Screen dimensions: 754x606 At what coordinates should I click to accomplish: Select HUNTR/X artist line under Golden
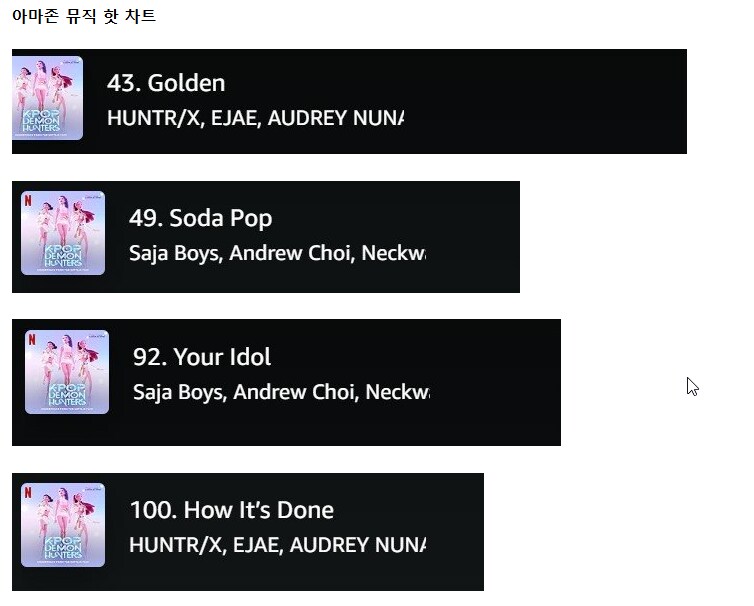(x=255, y=118)
